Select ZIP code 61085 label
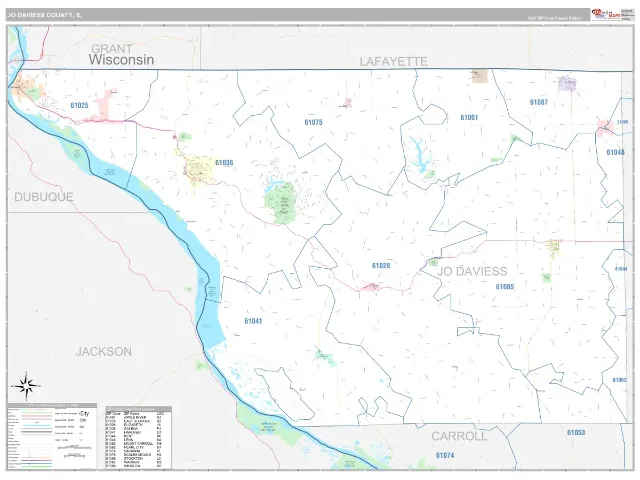The width and height of the screenshot is (640, 480). tap(505, 287)
